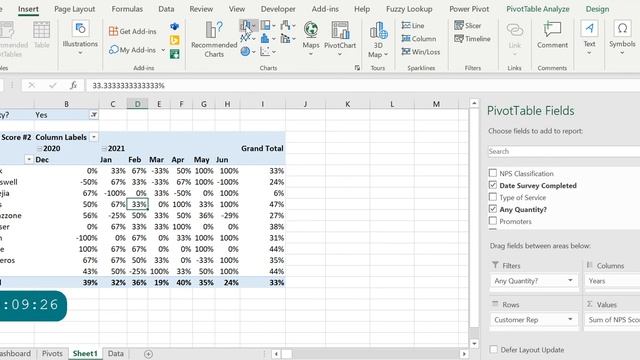The image size is (640, 360).
Task: Insert a Line sparkline
Action: pyautogui.click(x=413, y=25)
